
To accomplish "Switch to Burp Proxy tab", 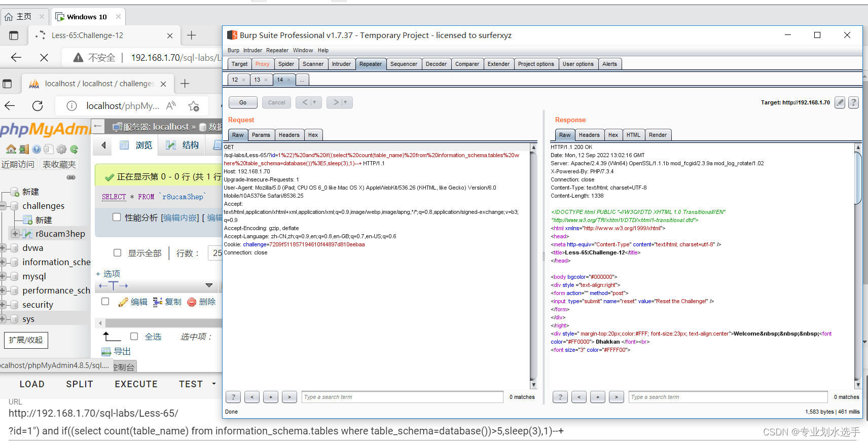I will point(263,64).
